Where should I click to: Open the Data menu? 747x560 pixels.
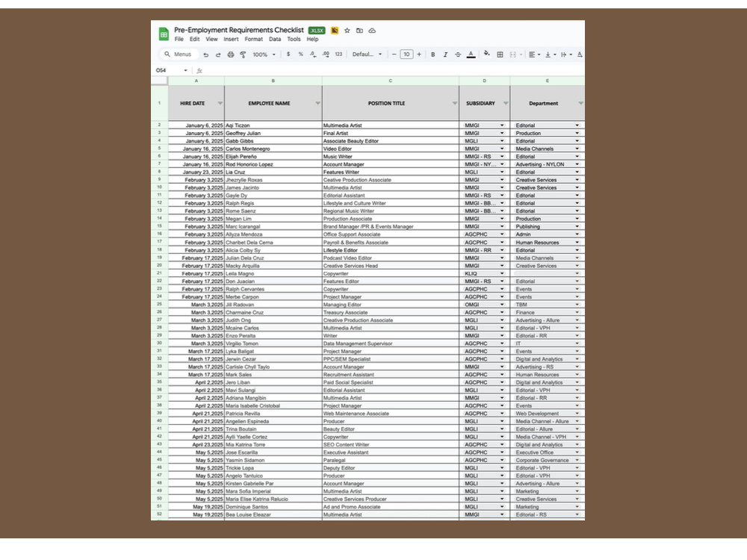point(275,40)
